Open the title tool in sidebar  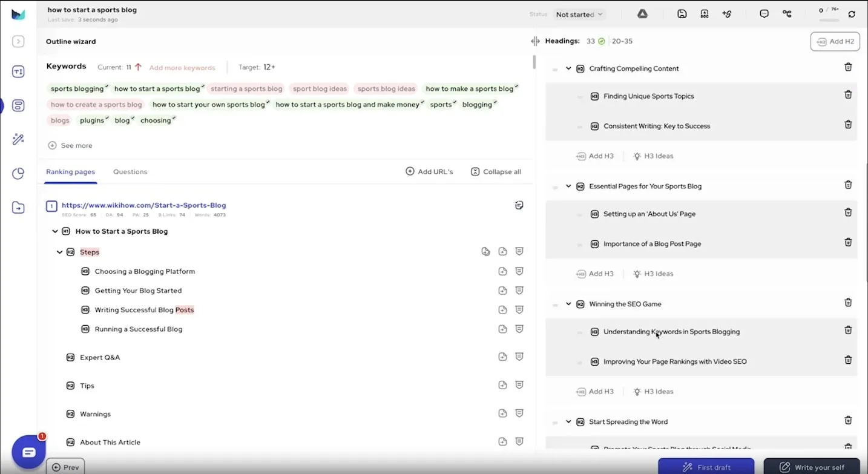18,72
